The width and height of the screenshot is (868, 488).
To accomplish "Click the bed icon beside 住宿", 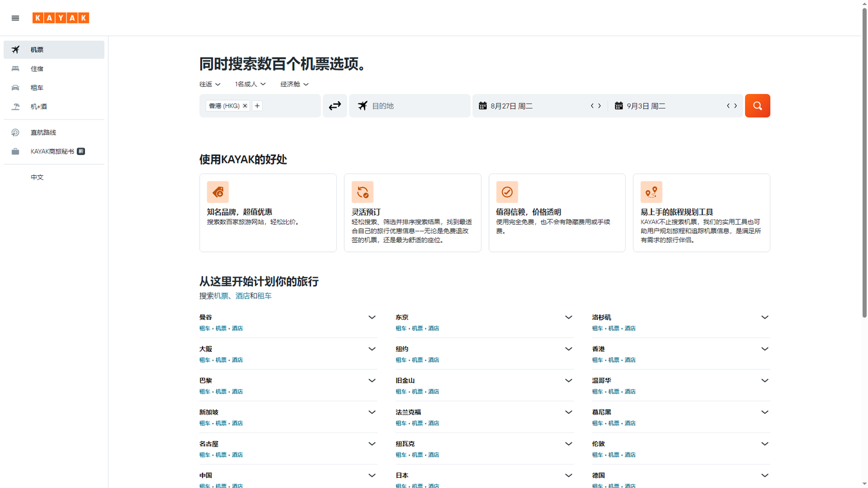I will pos(16,69).
